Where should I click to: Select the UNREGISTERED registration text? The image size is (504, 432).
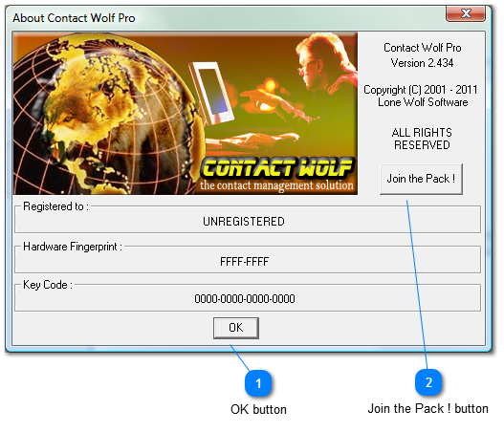[x=244, y=222]
